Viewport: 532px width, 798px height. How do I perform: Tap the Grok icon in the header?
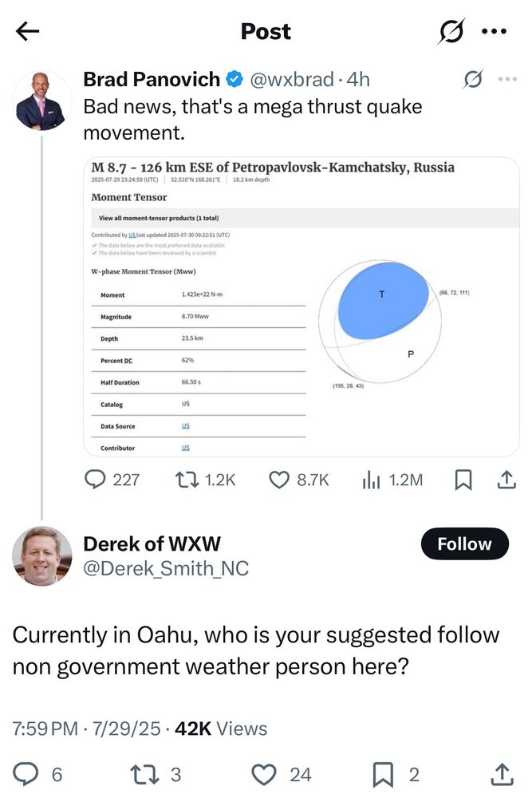click(x=451, y=32)
